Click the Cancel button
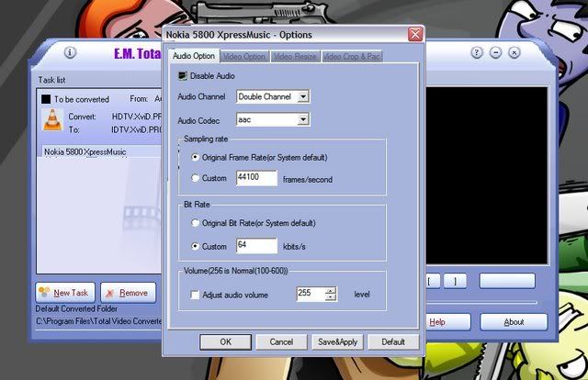Screen dimensions: 588x380 pyautogui.click(x=281, y=341)
